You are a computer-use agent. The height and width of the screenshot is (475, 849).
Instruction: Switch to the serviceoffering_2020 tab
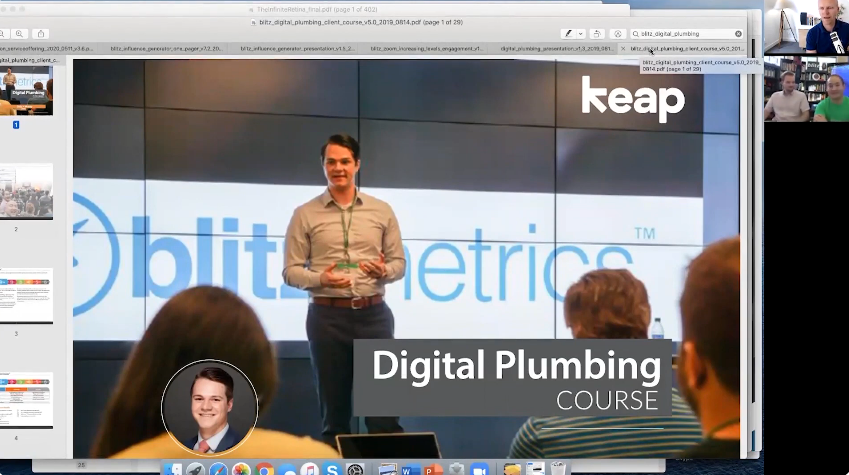tap(48, 49)
